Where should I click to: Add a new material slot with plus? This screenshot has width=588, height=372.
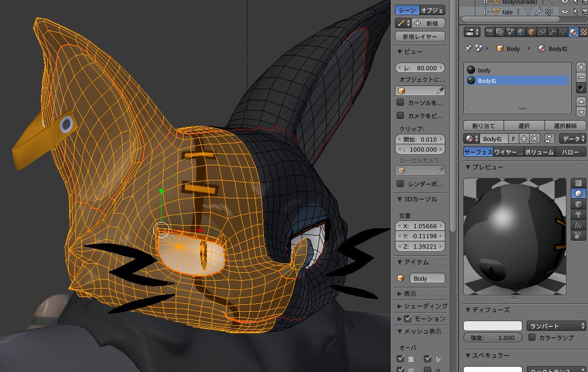coord(581,67)
